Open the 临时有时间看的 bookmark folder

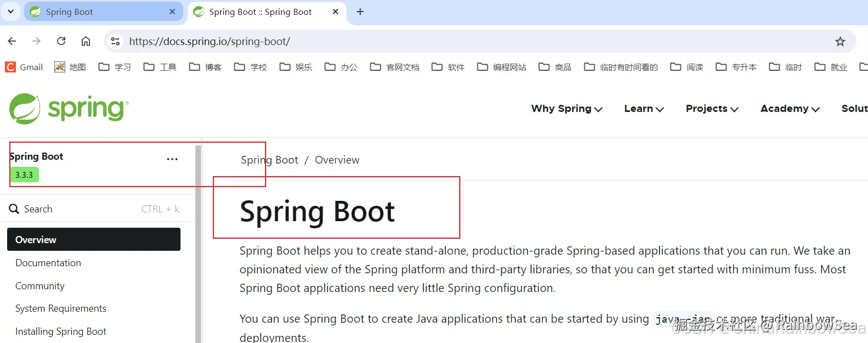tap(621, 67)
